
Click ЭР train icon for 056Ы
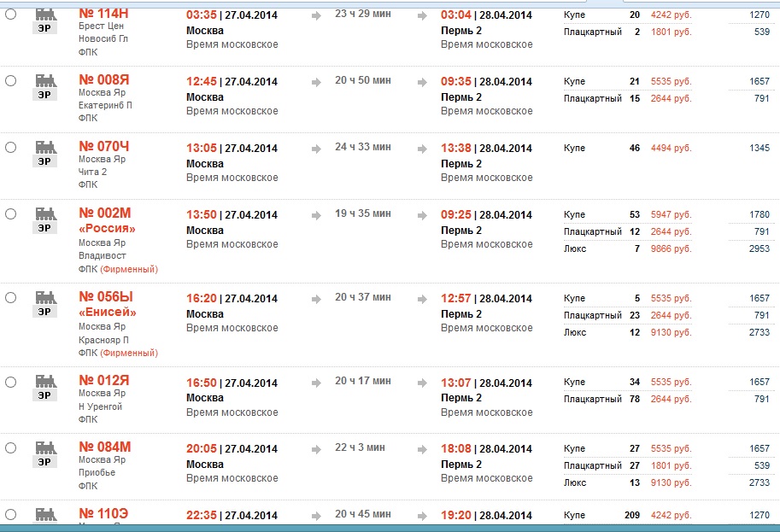(x=44, y=303)
